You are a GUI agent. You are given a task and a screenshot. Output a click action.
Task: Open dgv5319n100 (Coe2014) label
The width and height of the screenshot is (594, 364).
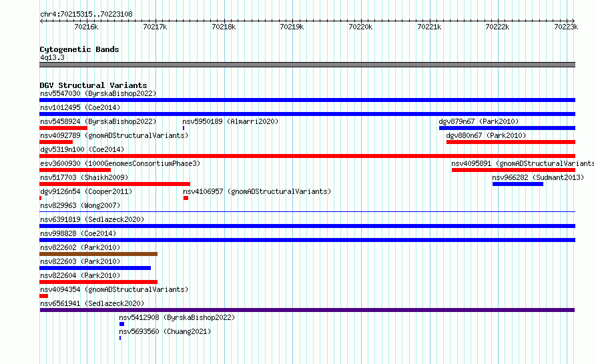pyautogui.click(x=82, y=149)
